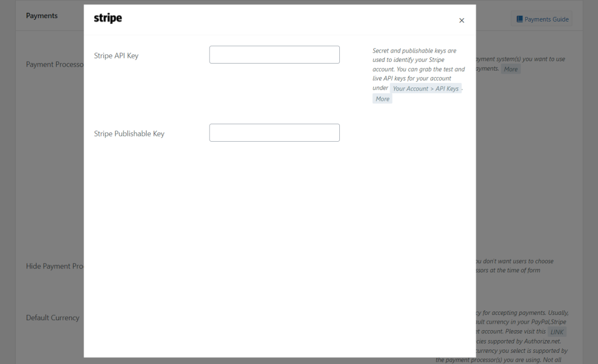Screen dimensions: 598x364
Task: Open the LINK badge in currency description
Action: click(557, 332)
